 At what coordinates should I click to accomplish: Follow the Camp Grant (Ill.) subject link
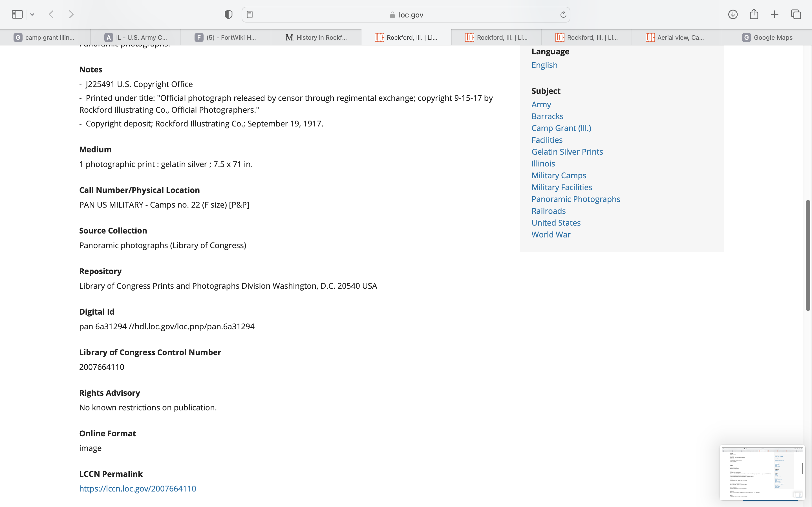[x=561, y=128]
